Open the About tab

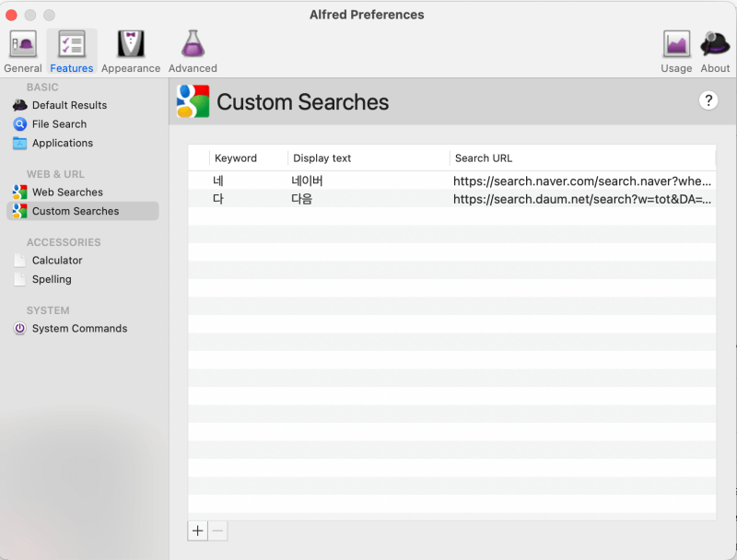(x=715, y=52)
